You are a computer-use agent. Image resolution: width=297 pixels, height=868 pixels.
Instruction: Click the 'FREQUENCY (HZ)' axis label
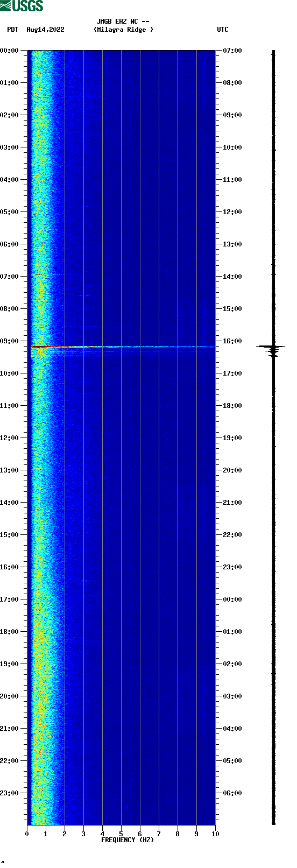click(x=128, y=840)
